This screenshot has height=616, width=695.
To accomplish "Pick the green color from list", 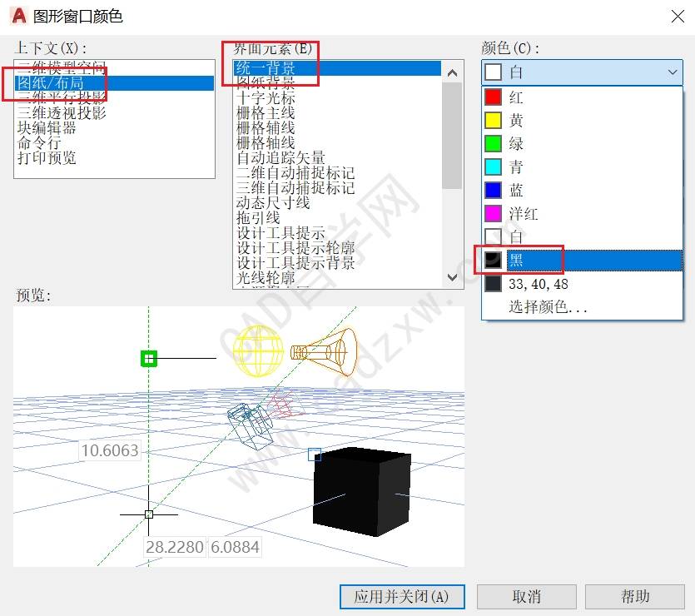I will [x=516, y=145].
